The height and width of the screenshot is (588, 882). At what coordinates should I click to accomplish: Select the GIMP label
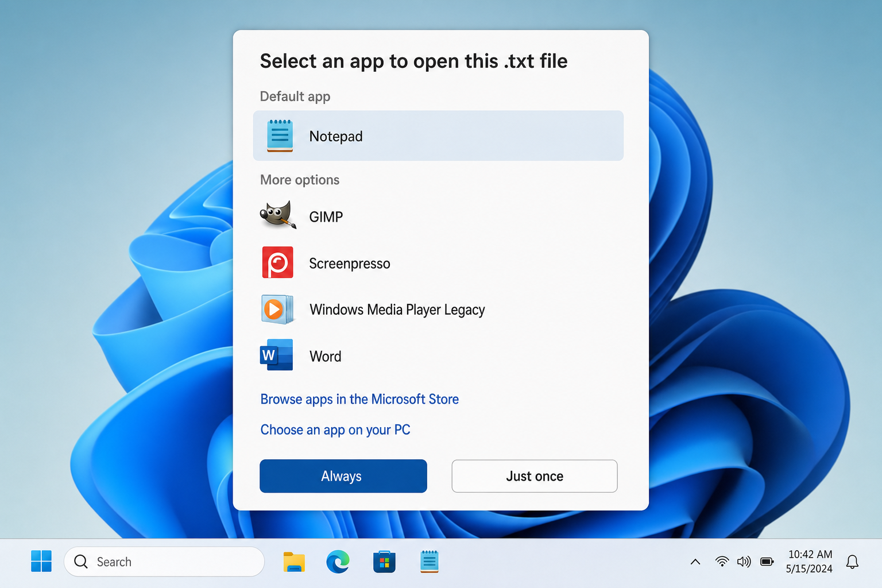tap(326, 216)
